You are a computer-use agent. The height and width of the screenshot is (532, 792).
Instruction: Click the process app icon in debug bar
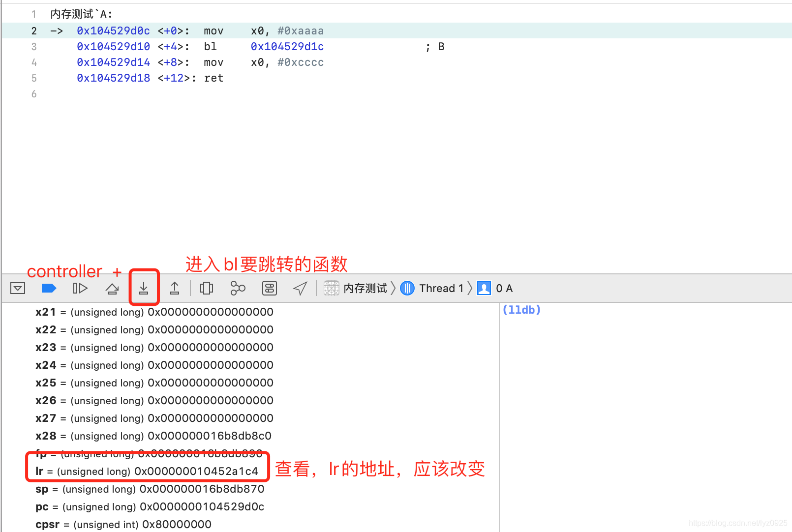click(332, 288)
